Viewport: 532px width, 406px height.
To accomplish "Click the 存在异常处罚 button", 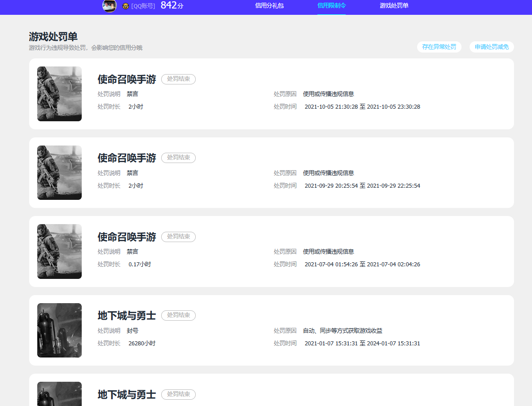I will (439, 47).
